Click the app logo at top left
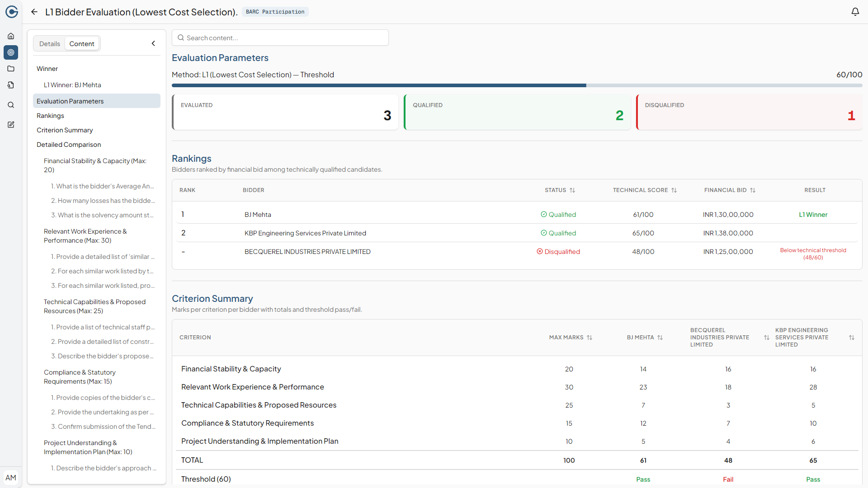The width and height of the screenshot is (868, 488). [12, 12]
